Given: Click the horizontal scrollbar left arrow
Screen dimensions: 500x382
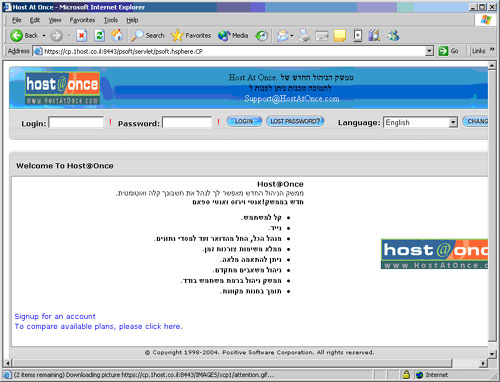Looking at the screenshot, I should tap(8, 363).
